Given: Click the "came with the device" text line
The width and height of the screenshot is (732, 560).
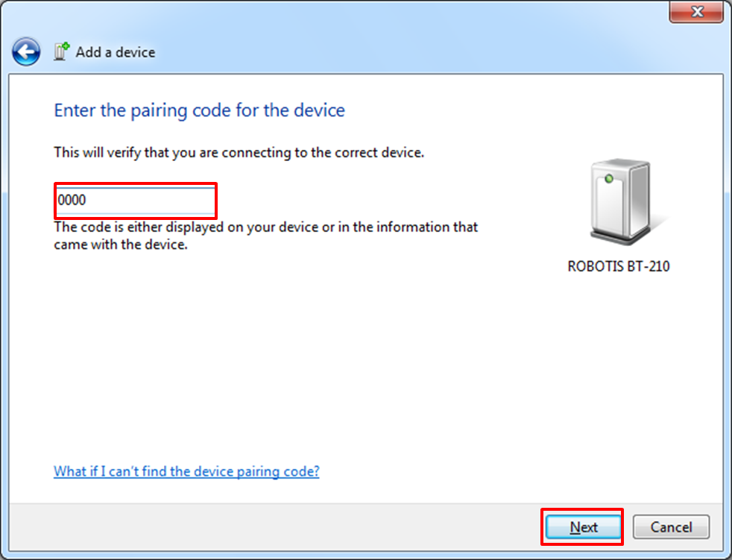Looking at the screenshot, I should pos(121,245).
